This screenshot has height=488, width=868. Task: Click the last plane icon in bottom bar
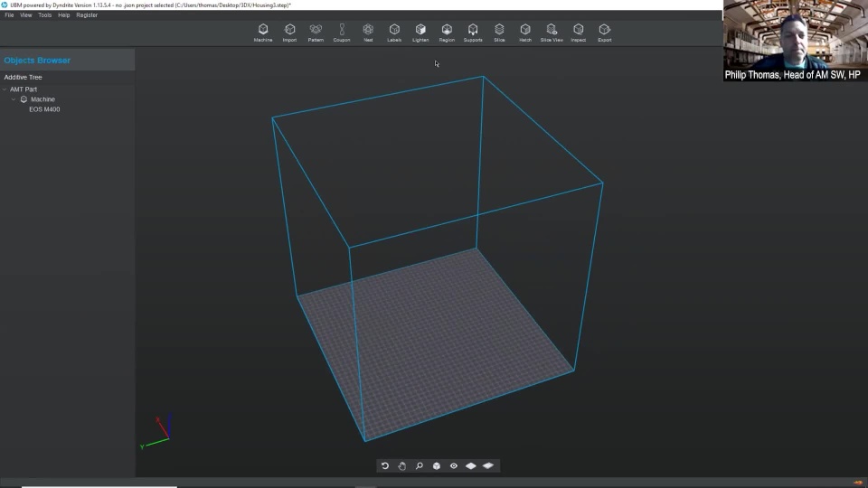point(487,466)
